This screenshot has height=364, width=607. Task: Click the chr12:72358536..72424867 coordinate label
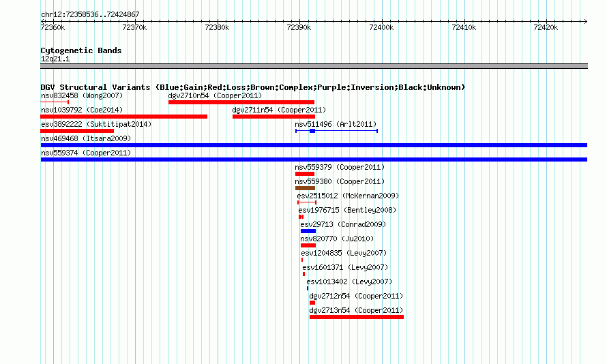90,14
